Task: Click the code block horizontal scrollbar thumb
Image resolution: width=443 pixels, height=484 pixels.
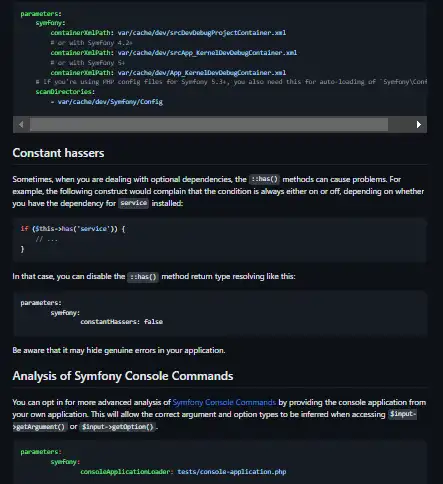Action: coord(209,124)
